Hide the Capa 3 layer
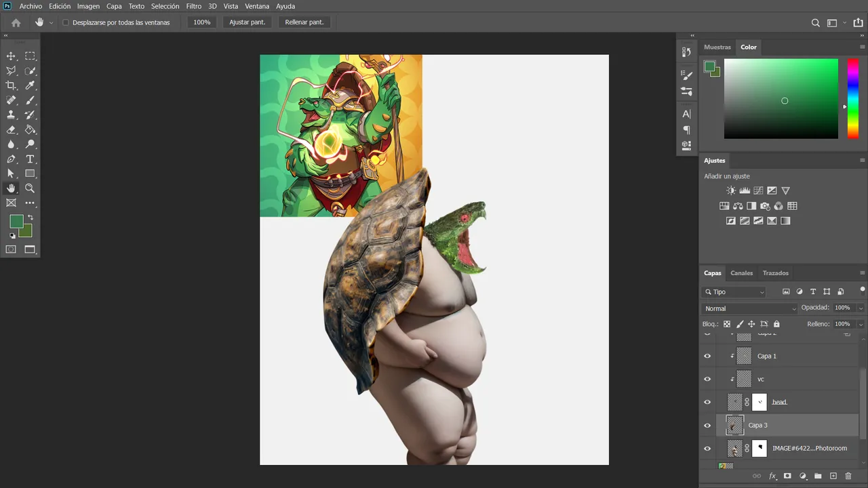Screen dimensions: 868x488 coord(707,426)
